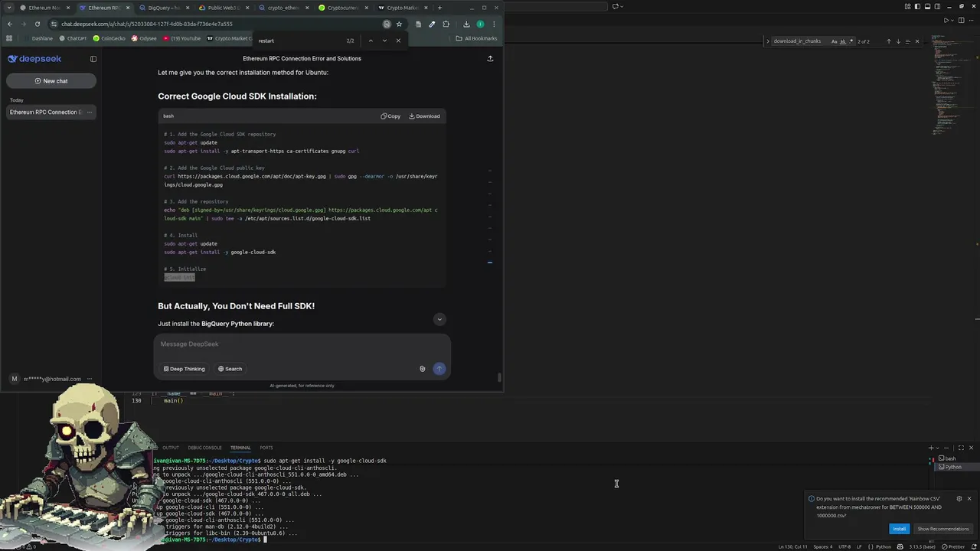
Task: Open the All Bookmarks folder
Action: click(476, 38)
